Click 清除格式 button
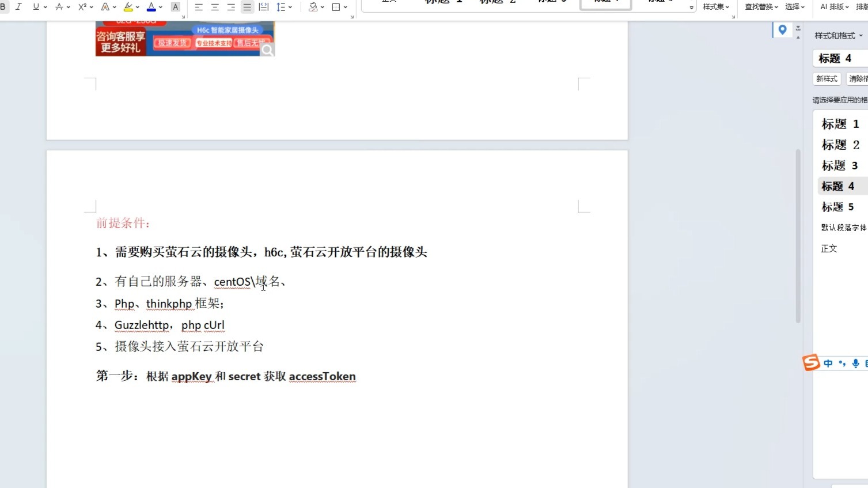The height and width of the screenshot is (488, 868). (857, 79)
